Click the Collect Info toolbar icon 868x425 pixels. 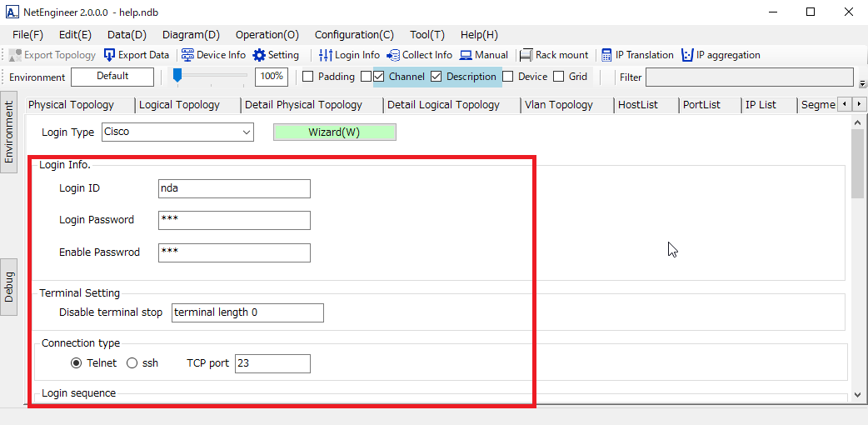[393, 55]
